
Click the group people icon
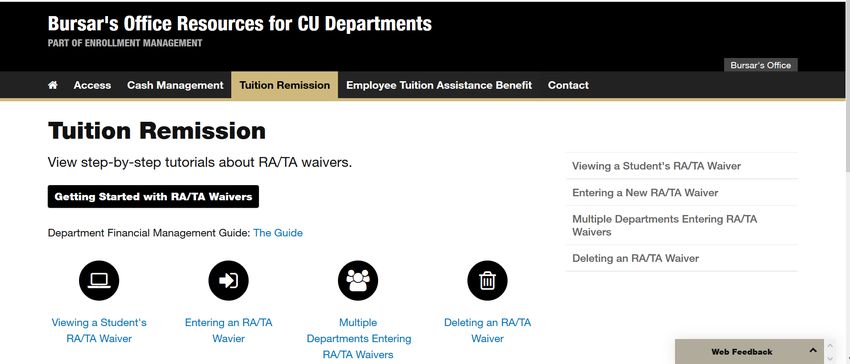click(358, 280)
